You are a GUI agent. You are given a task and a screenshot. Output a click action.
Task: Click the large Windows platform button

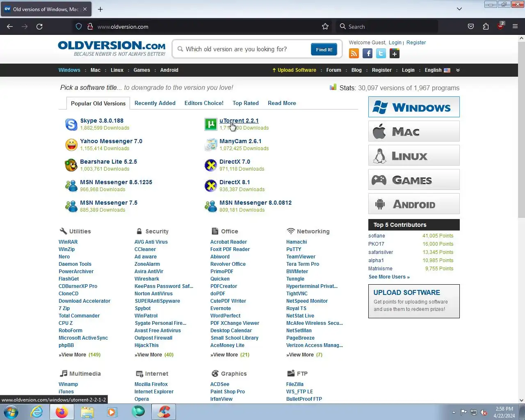pos(414,107)
